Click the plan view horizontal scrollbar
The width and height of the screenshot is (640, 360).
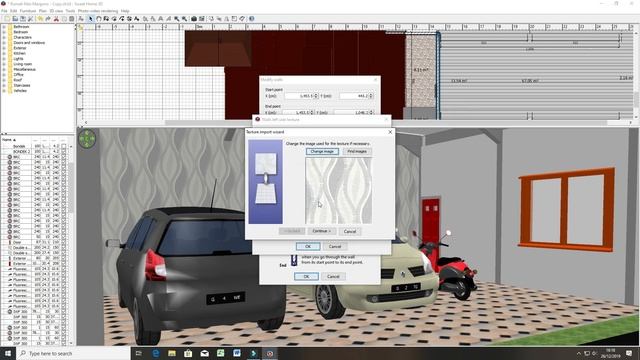386,122
